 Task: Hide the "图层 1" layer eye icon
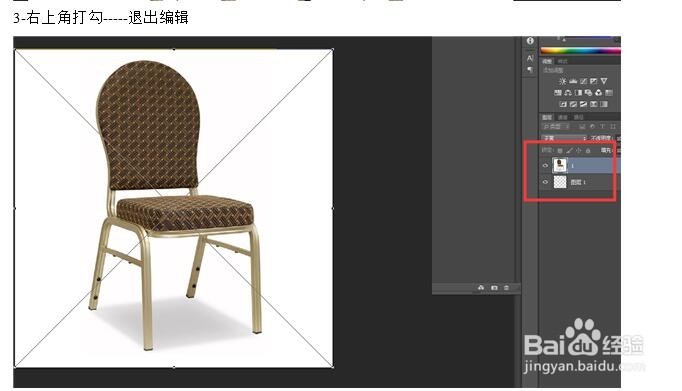(x=545, y=182)
